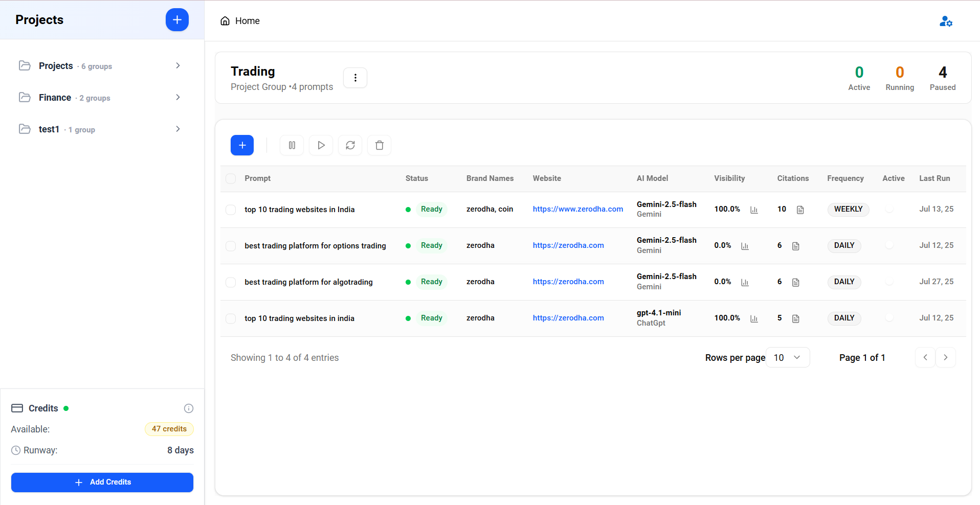This screenshot has height=505, width=980.
Task: Click the Runway clock icon
Action: 16,450
